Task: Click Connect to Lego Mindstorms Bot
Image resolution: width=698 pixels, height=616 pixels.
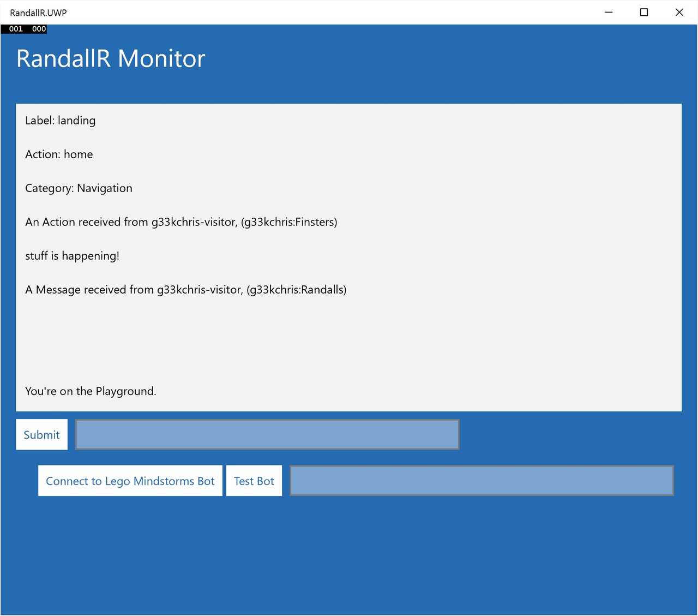Action: pyautogui.click(x=130, y=481)
